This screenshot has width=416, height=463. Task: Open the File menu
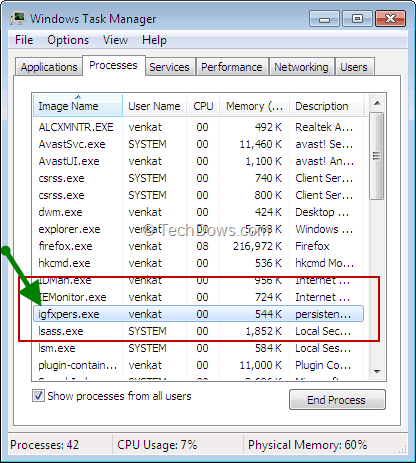pos(24,40)
